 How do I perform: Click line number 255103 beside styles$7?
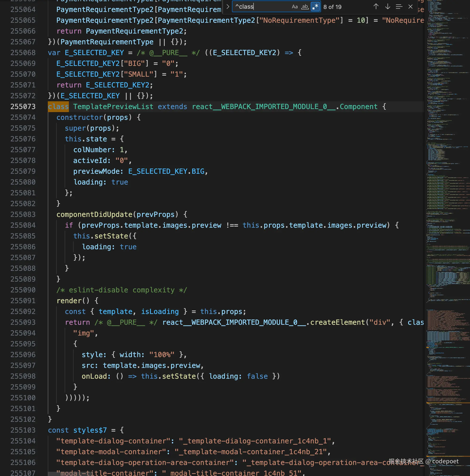23,430
